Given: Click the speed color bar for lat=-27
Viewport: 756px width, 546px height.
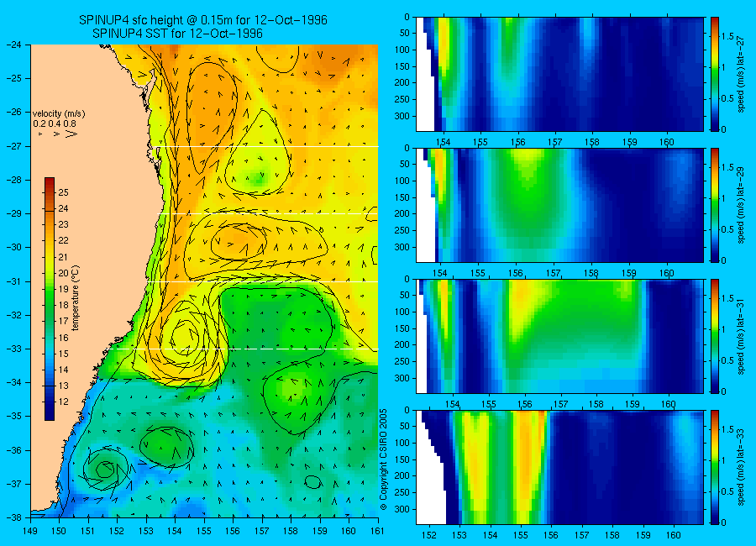Looking at the screenshot, I should 714,74.
